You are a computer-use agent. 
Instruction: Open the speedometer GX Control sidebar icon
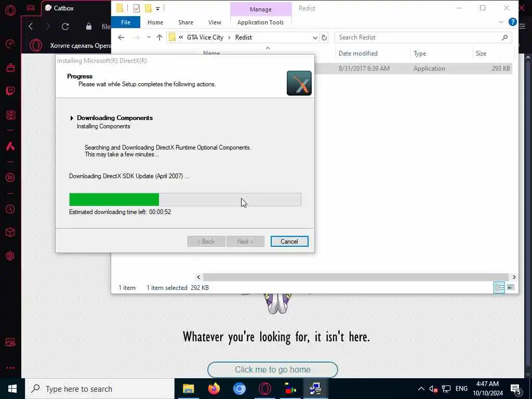point(10,44)
